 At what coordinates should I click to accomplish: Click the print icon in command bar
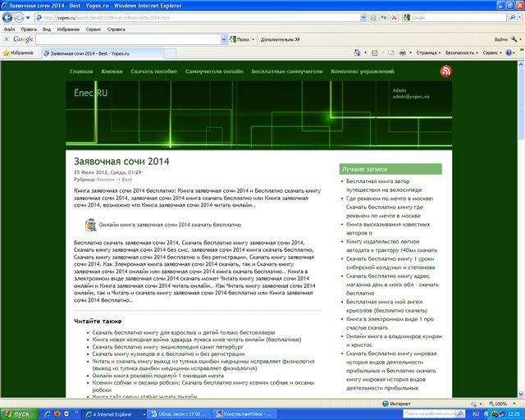pyautogui.click(x=401, y=52)
